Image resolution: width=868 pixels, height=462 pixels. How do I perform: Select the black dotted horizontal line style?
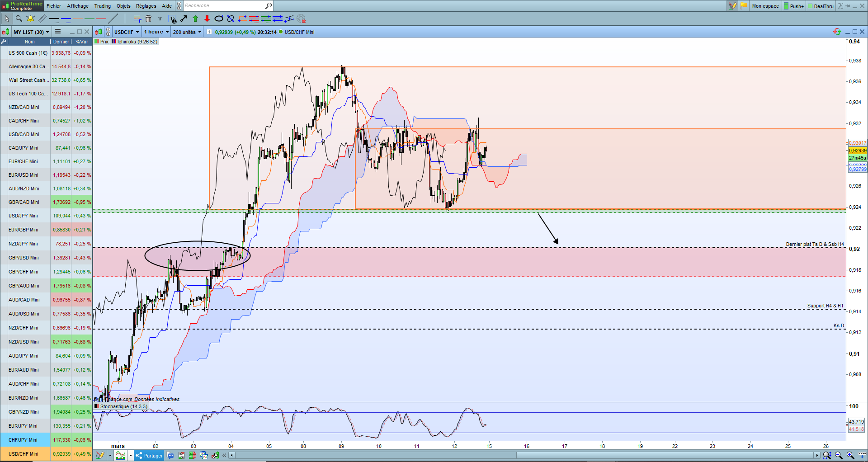point(54,19)
